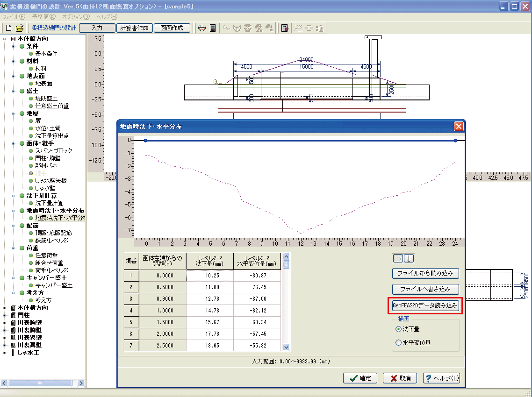This screenshot has width=532, height=397.
Task: Collapse the 条件 tree group
Action: (x=13, y=46)
